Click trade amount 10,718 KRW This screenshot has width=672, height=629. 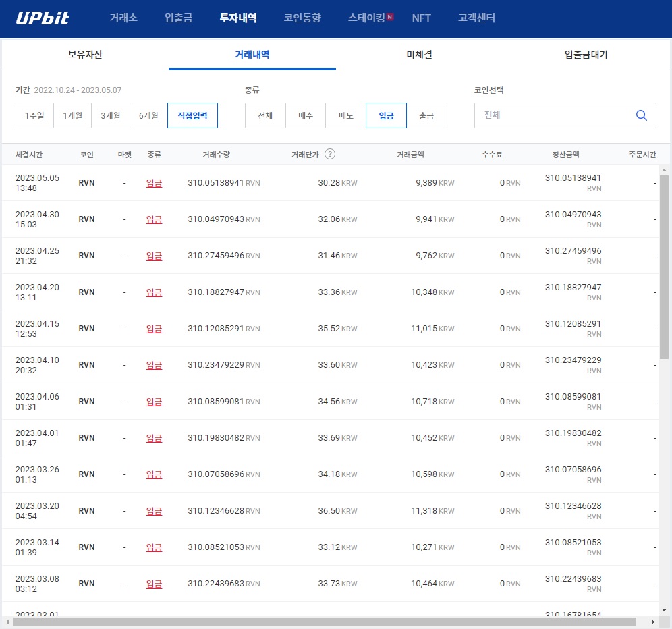pos(432,402)
